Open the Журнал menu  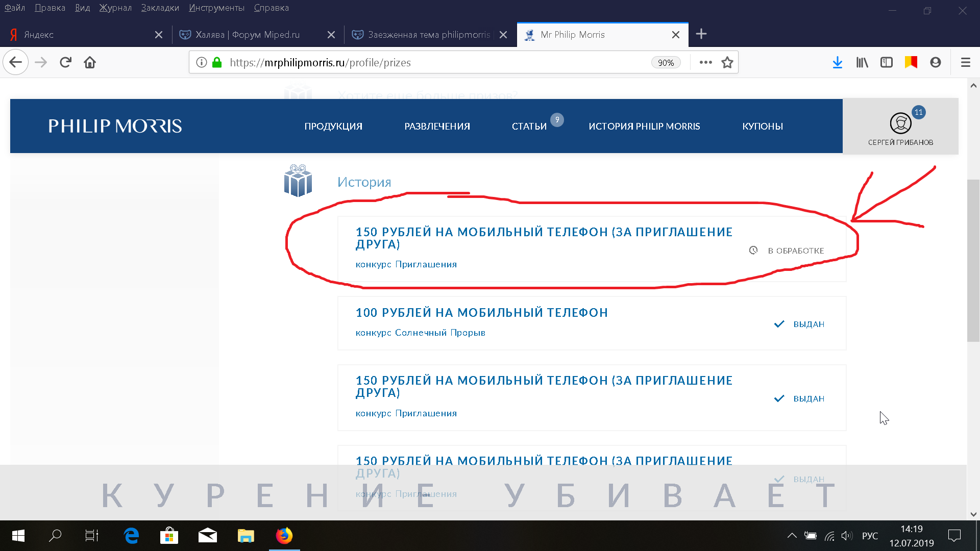click(115, 8)
